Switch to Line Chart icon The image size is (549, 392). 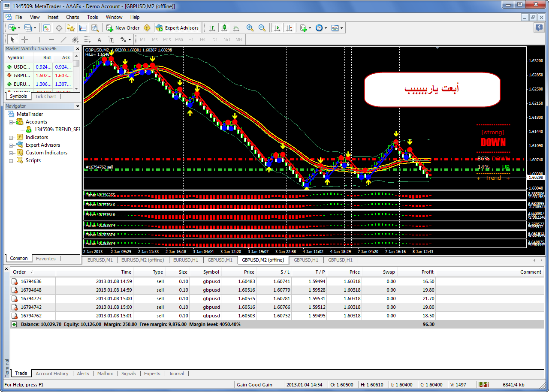point(235,28)
